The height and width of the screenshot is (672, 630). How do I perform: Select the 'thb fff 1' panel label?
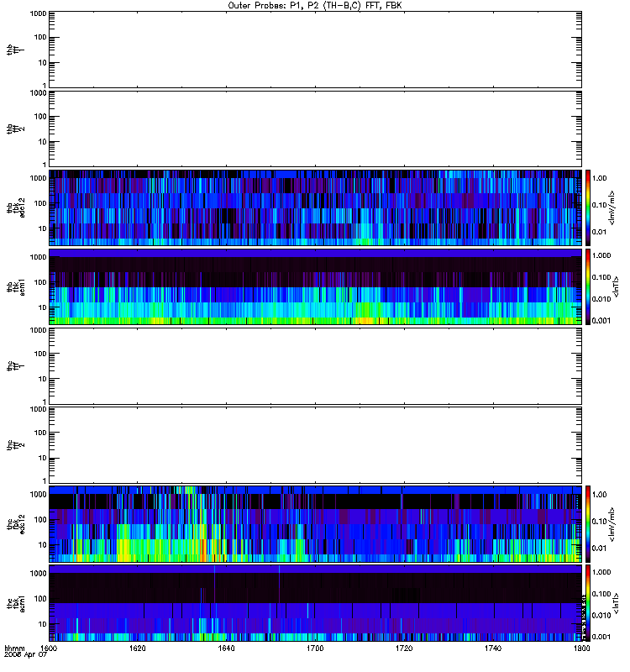[15, 50]
